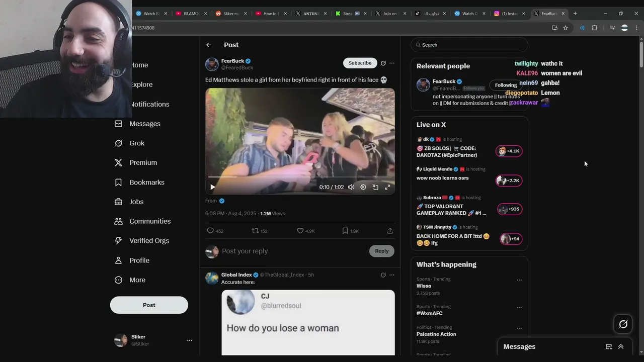Click Grok explain icon on FearBuck post

(x=383, y=63)
